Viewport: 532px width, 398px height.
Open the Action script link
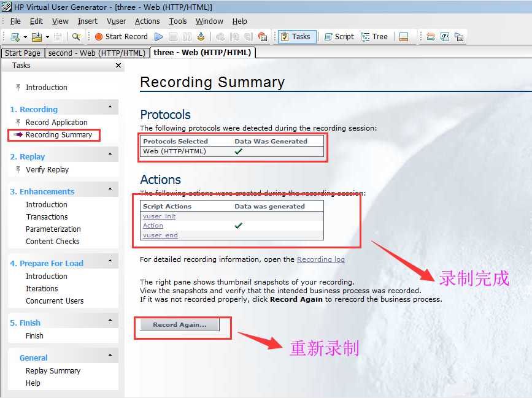[153, 226]
